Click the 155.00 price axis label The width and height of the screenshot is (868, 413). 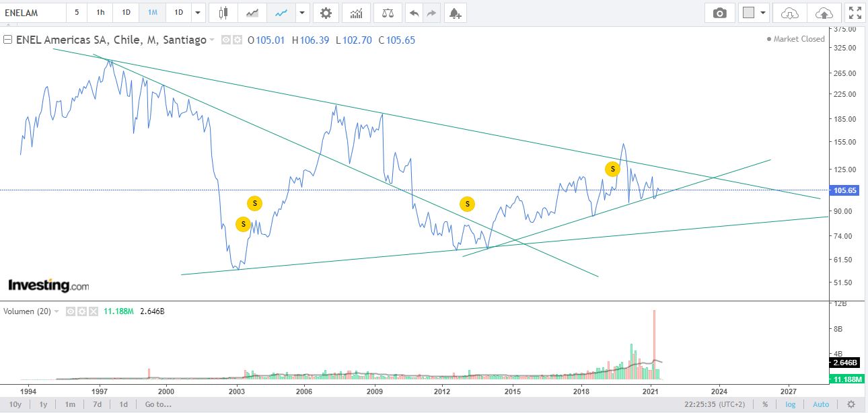(844, 142)
